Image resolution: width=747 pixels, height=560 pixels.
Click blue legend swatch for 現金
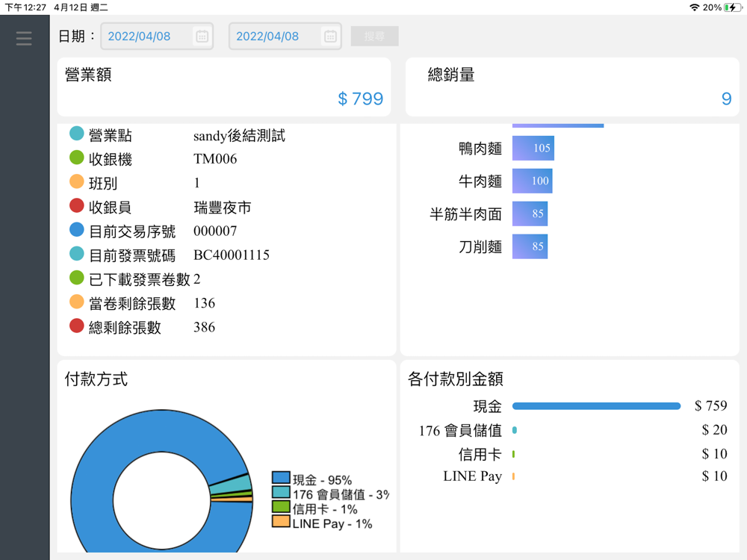(281, 478)
